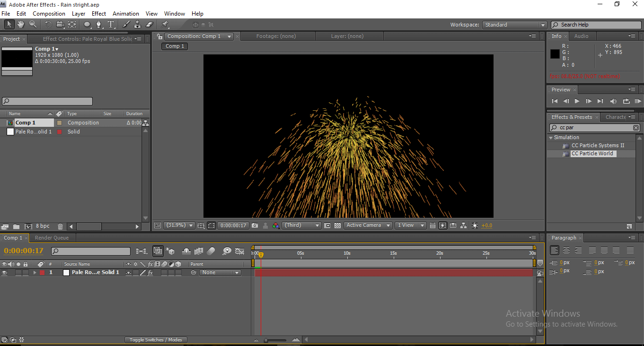Open the Workspace Standard dropdown
The height and width of the screenshot is (346, 644).
point(515,25)
